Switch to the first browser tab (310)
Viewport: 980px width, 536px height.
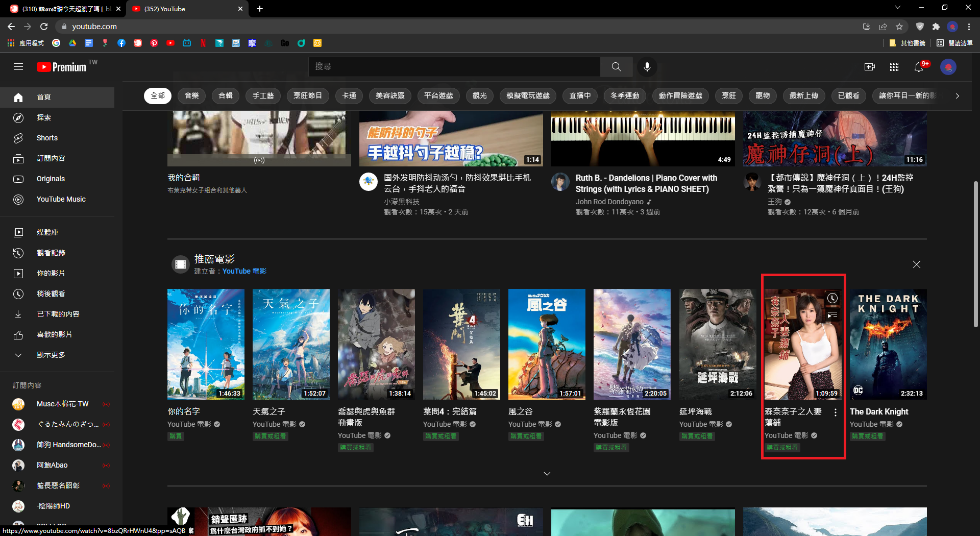coord(65,9)
